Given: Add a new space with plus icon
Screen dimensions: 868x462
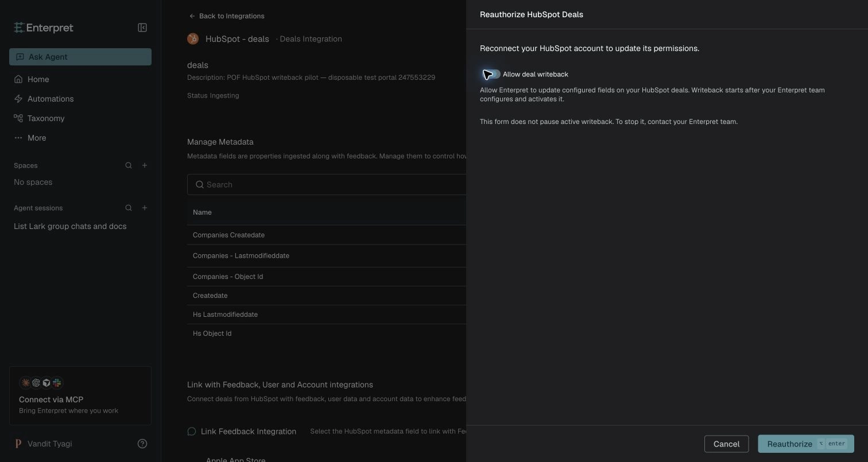Looking at the screenshot, I should (x=145, y=165).
